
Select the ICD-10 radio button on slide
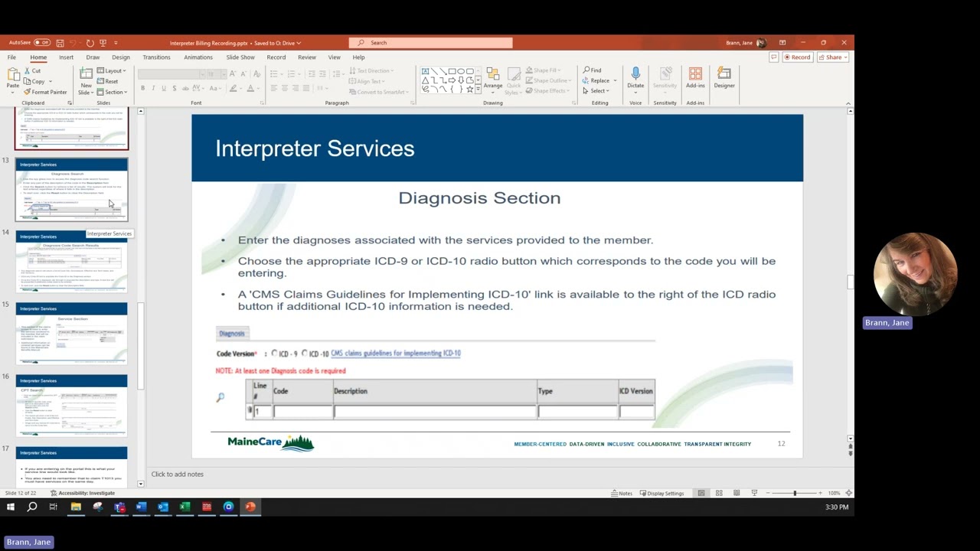[305, 354]
